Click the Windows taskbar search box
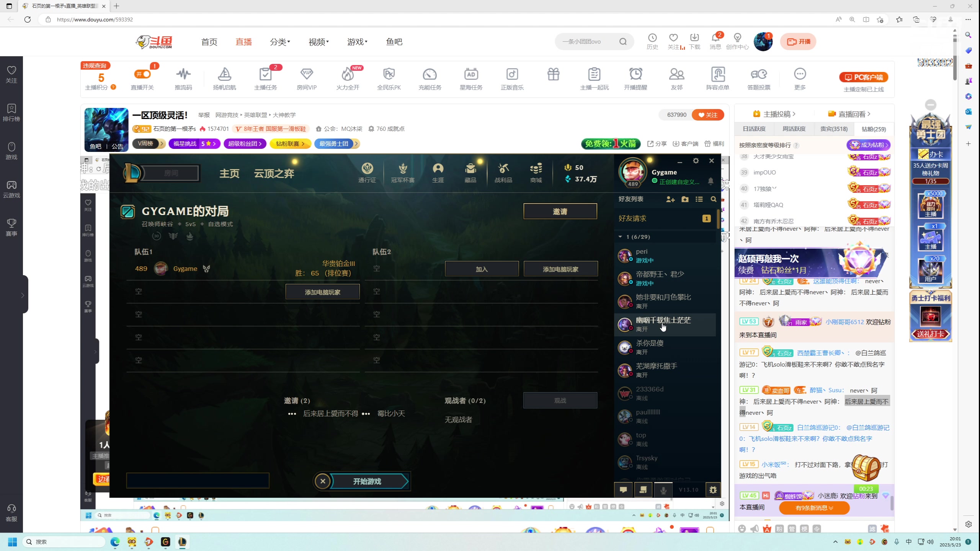 tap(64, 542)
